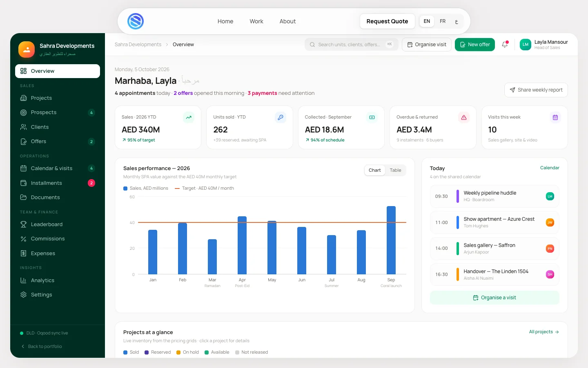Screen dimensions: 588x368
Task: Open the Work page in top nav
Action: tap(256, 21)
